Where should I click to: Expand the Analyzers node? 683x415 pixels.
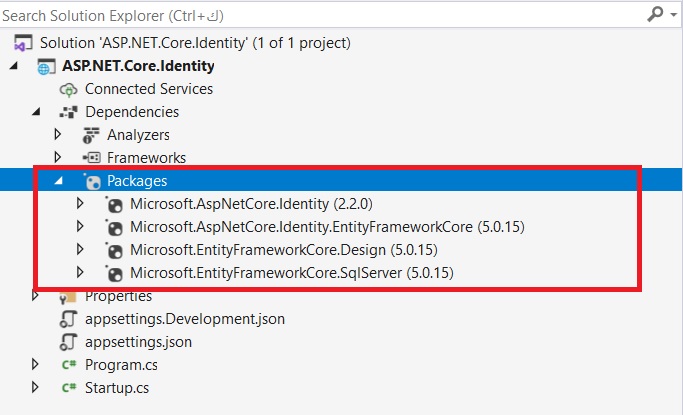(x=57, y=134)
